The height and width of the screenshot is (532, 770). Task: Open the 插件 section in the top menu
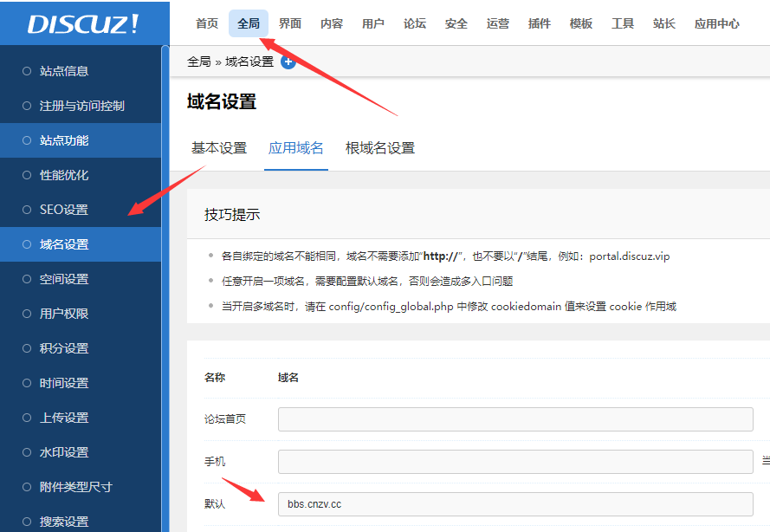pos(540,23)
